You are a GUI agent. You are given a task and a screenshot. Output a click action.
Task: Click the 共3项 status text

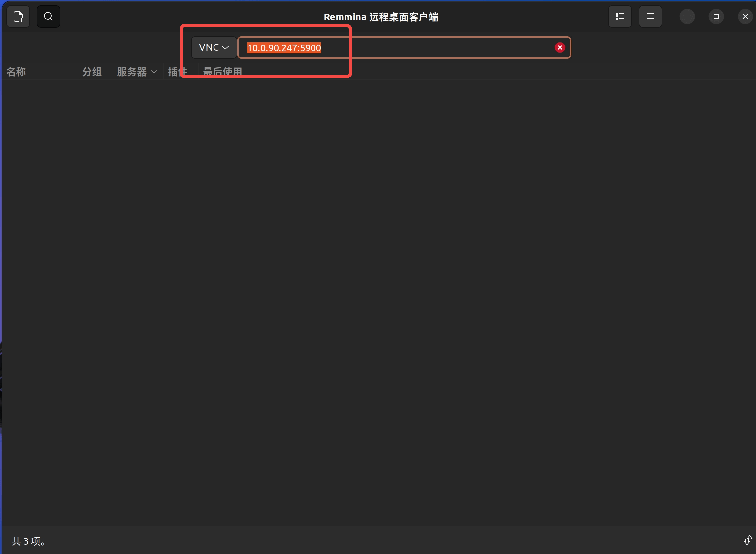[x=28, y=541]
